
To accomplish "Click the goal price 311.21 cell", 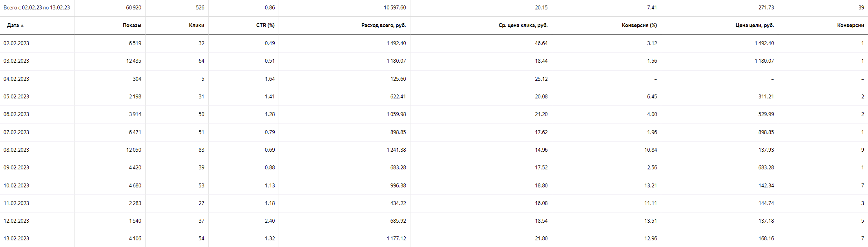I will (x=766, y=97).
